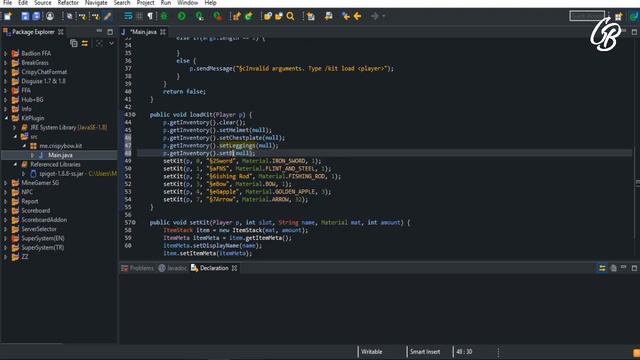Click the Run External Tools icon with red toolbox
The width and height of the screenshot is (640, 360).
click(x=217, y=16)
